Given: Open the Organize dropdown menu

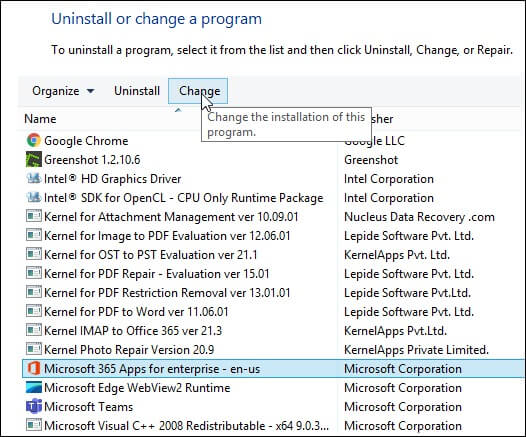Looking at the screenshot, I should 63,91.
